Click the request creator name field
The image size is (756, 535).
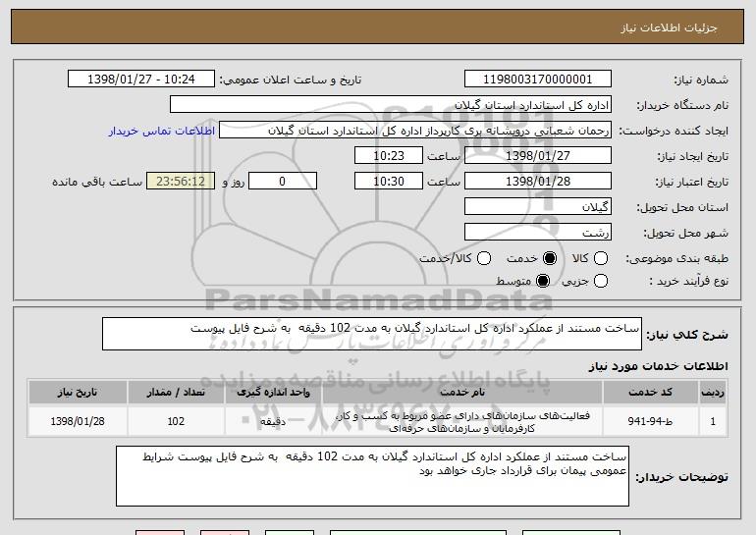pos(415,131)
